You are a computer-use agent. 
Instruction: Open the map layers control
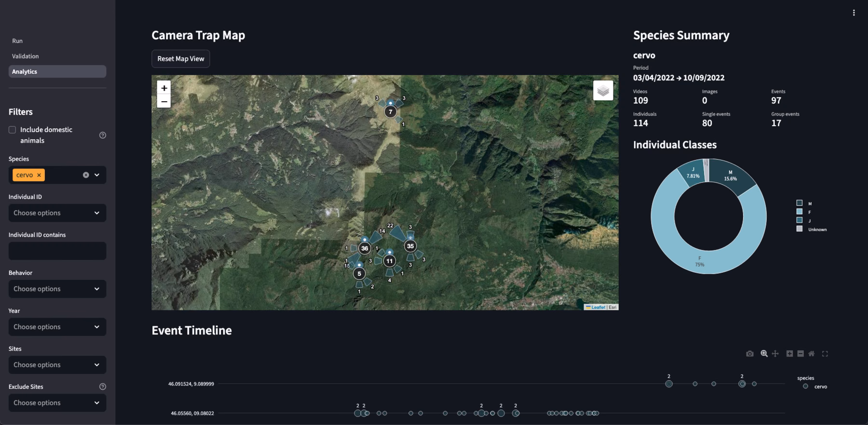(x=603, y=90)
